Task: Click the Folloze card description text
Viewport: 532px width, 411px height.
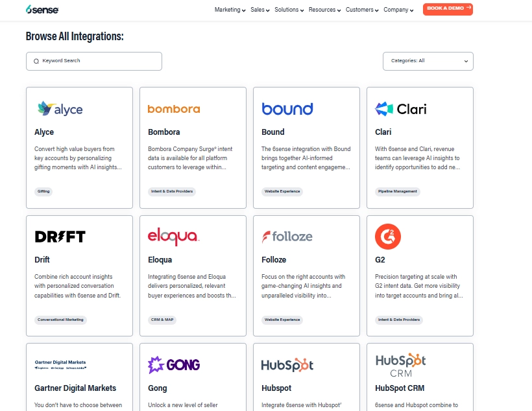Action: point(304,286)
